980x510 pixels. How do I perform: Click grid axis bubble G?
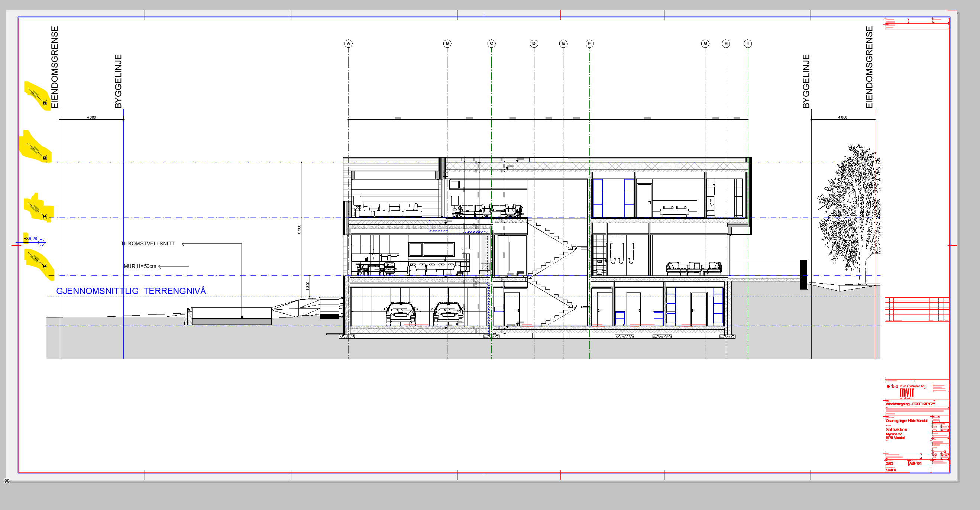705,43
